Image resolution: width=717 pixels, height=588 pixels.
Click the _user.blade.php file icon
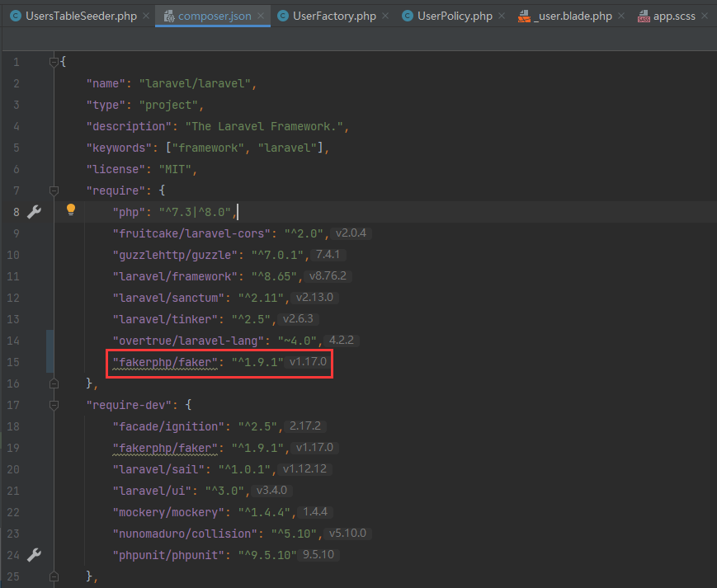pyautogui.click(x=523, y=16)
